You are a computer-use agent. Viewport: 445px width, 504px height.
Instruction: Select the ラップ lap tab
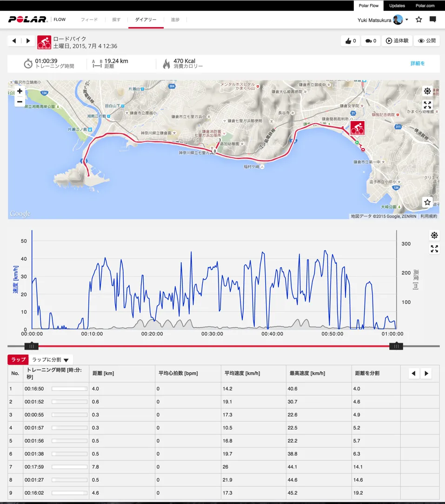pyautogui.click(x=19, y=360)
